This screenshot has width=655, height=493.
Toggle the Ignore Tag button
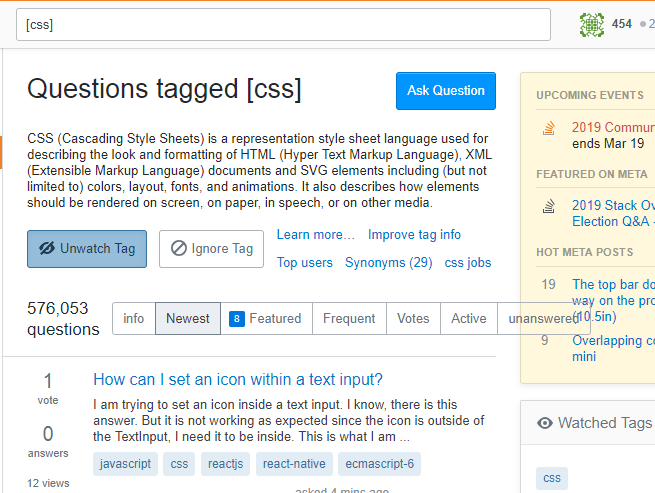[211, 249]
